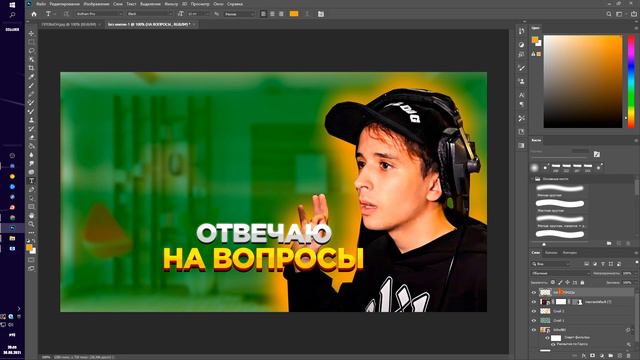Screen dimensions: 640x360
Task: Click the Home icon in options bar
Action: tap(34, 14)
